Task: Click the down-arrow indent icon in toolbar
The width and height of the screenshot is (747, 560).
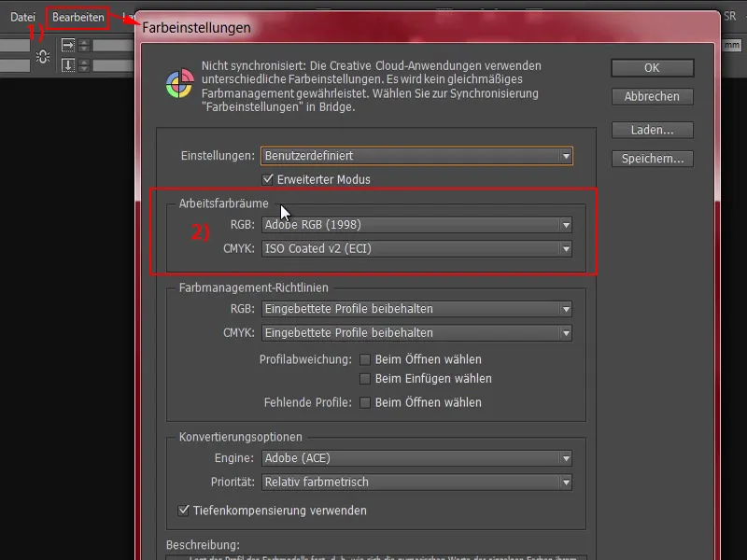Action: [68, 65]
